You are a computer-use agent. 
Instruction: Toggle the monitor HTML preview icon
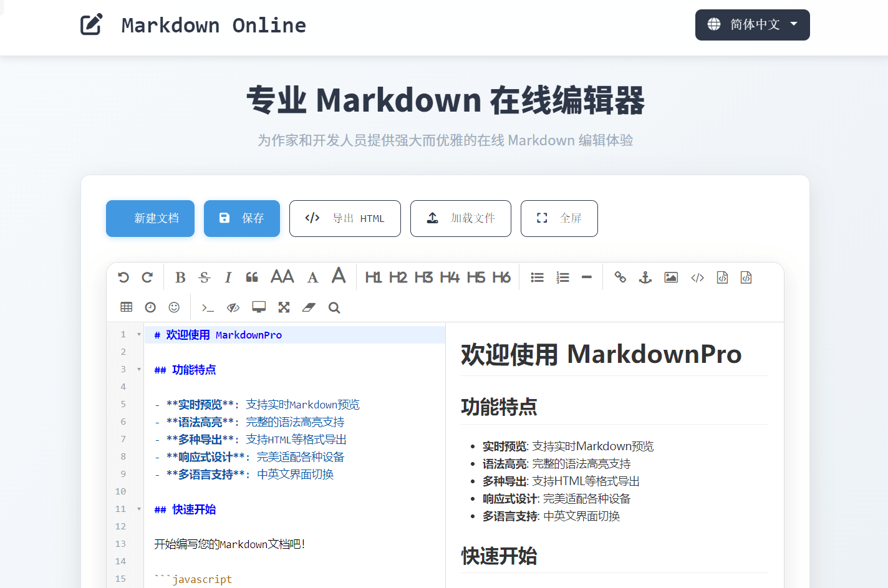(x=259, y=307)
